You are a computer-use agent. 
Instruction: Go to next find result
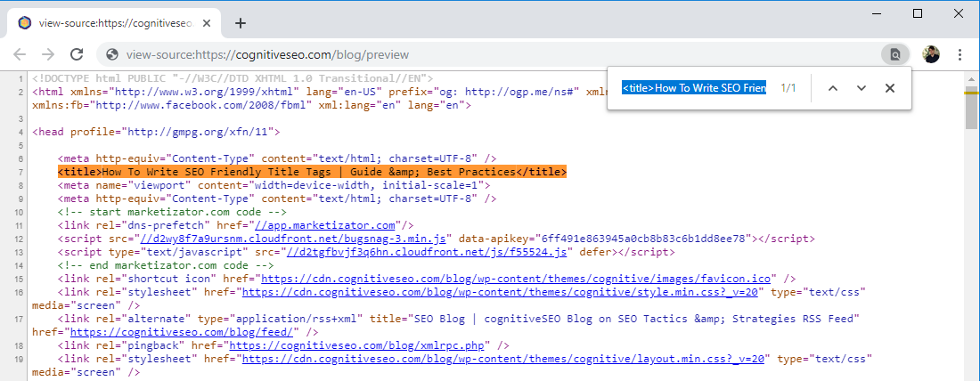point(862,88)
